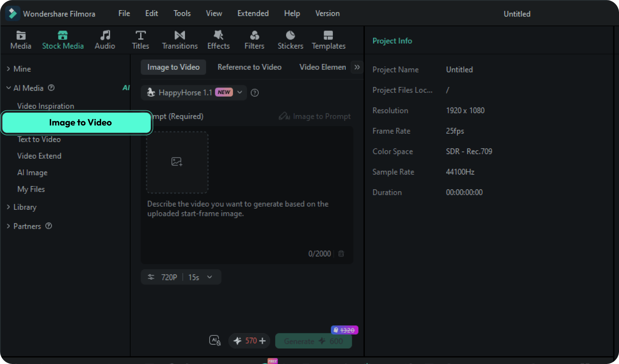This screenshot has height=364, width=619.
Task: Open the HappyHorse 1.1 model dropdown
Action: tap(194, 93)
